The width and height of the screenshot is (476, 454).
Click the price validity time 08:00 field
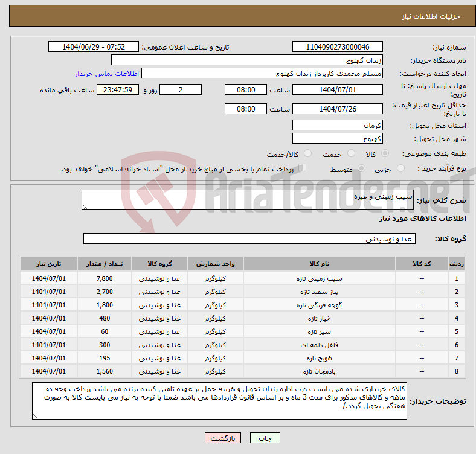click(x=246, y=109)
